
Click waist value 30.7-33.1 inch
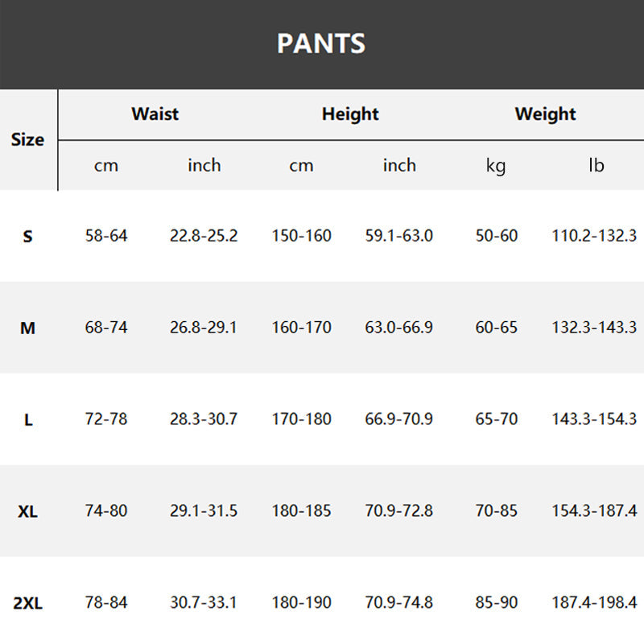click(204, 603)
